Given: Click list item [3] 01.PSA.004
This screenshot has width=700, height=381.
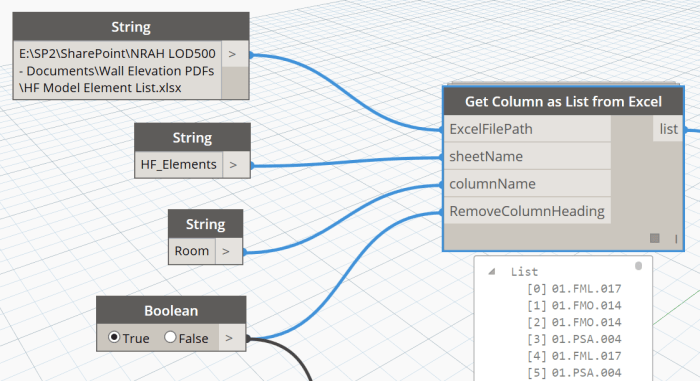Looking at the screenshot, I should click(574, 339).
